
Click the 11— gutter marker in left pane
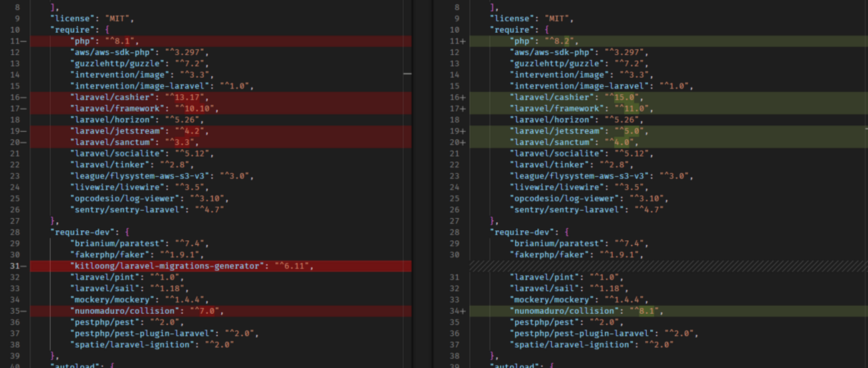point(17,41)
